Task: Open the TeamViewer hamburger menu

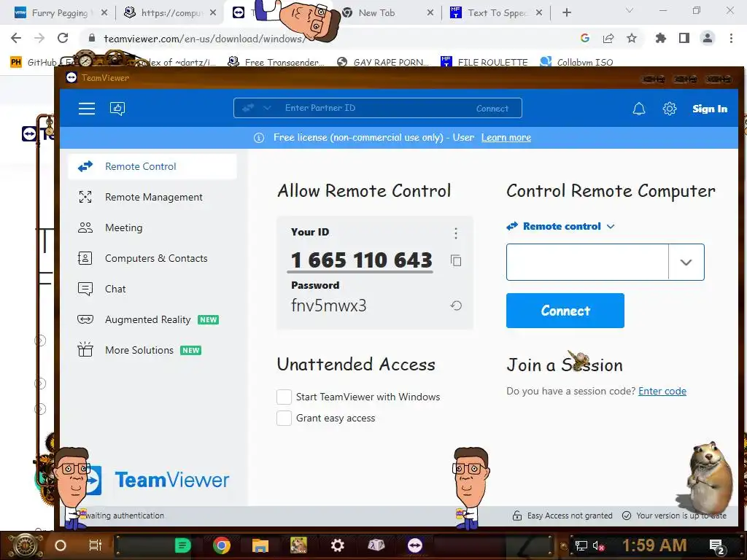Action: point(87,109)
